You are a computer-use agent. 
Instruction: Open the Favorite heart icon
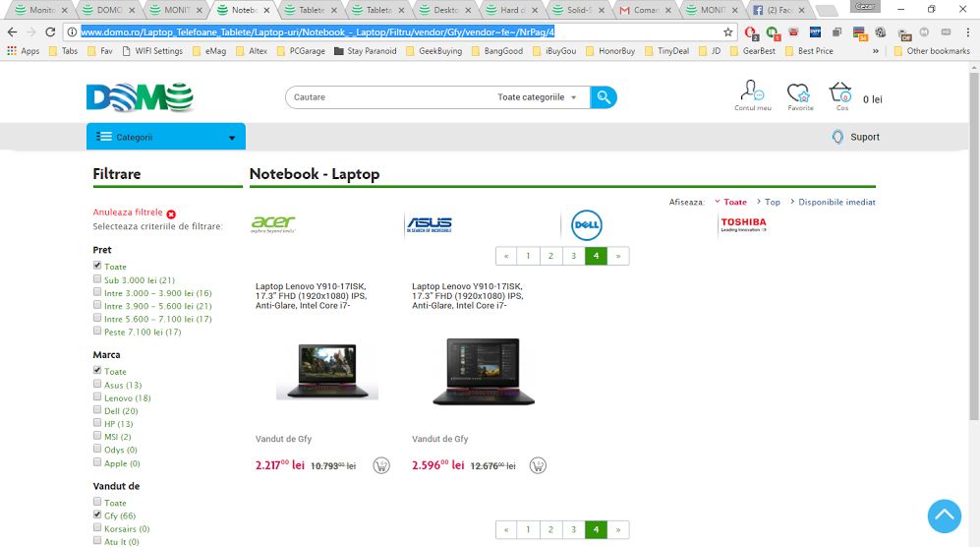click(799, 96)
